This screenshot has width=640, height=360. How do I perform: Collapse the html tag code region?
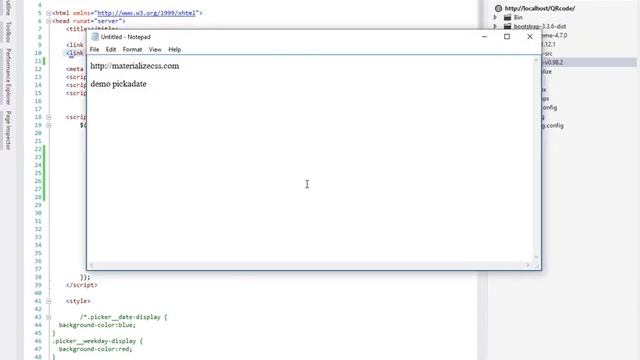click(x=49, y=13)
